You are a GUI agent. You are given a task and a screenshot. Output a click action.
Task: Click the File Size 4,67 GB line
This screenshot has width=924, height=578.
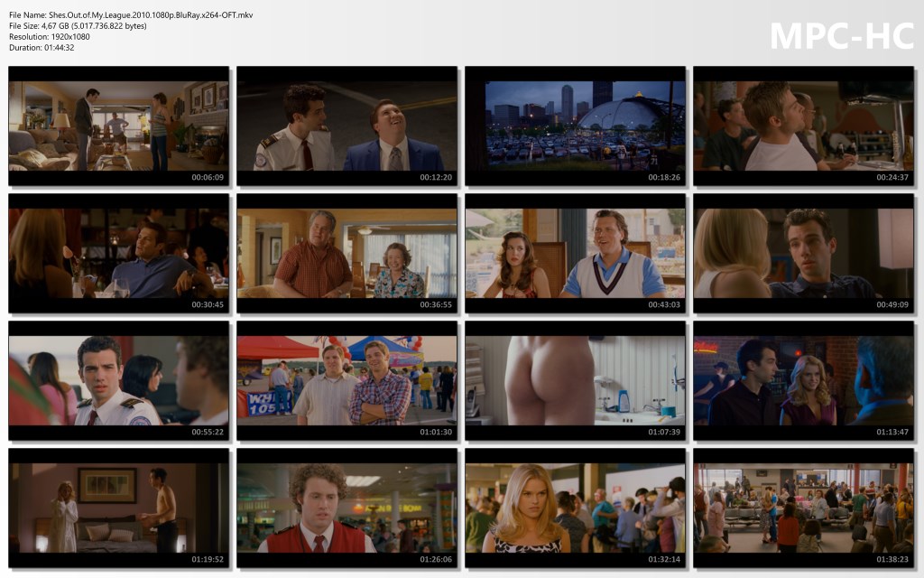tap(78, 26)
